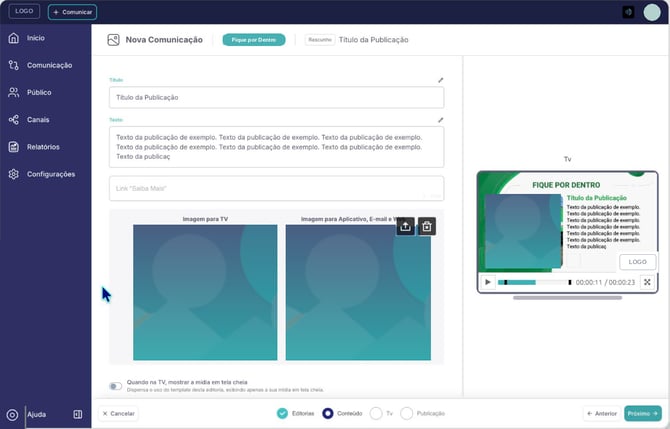The width and height of the screenshot is (670, 429).
Task: Click the Nova Comunicação image icon
Action: point(113,40)
